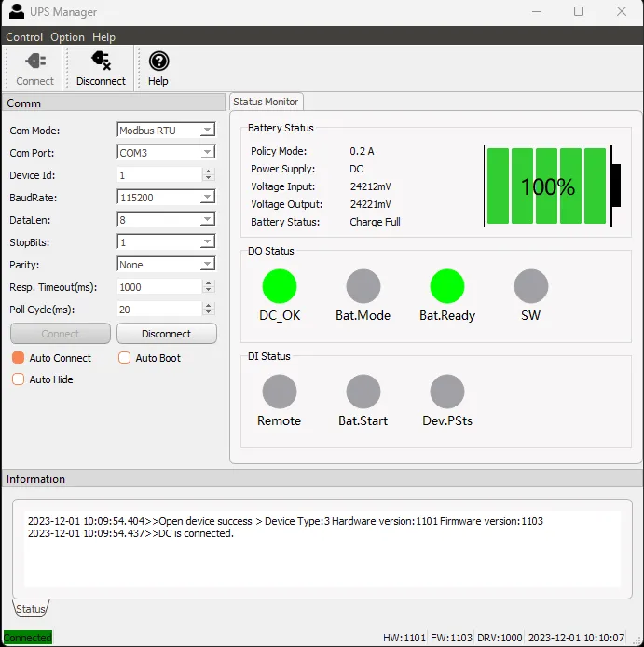Expand the BaudRate 115200 dropdown
This screenshot has height=647, width=644.
coord(166,198)
